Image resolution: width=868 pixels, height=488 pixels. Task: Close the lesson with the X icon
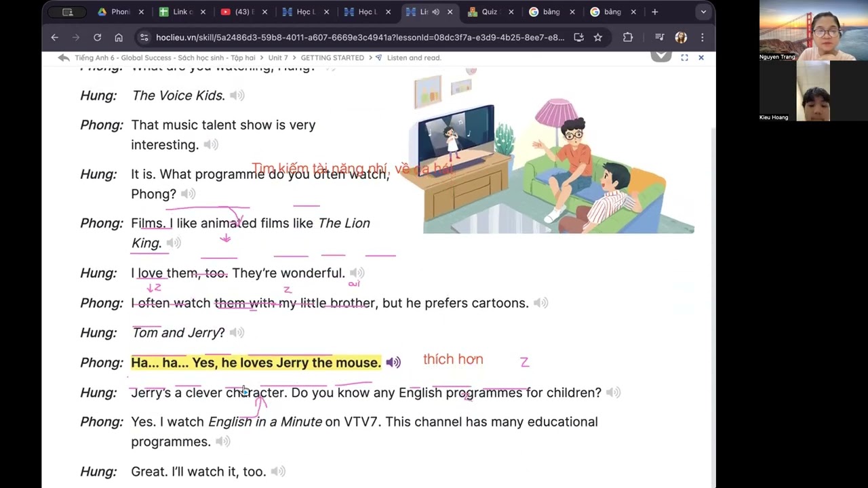[701, 58]
